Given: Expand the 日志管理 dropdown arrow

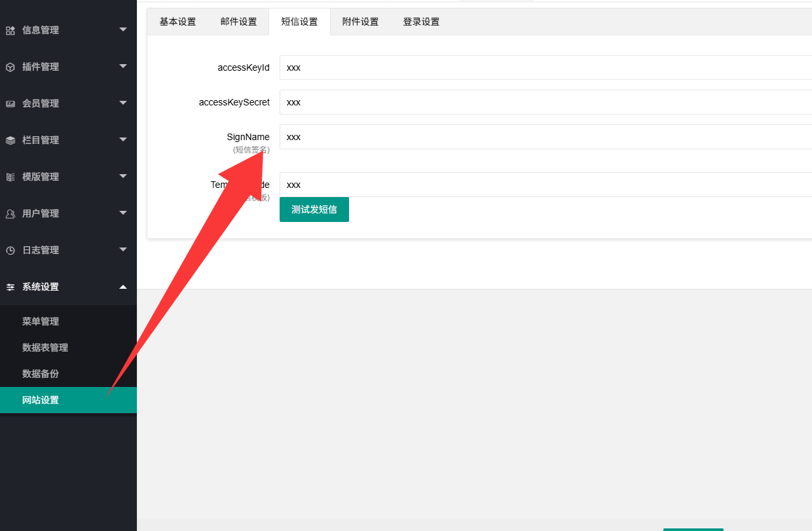Looking at the screenshot, I should pos(123,249).
